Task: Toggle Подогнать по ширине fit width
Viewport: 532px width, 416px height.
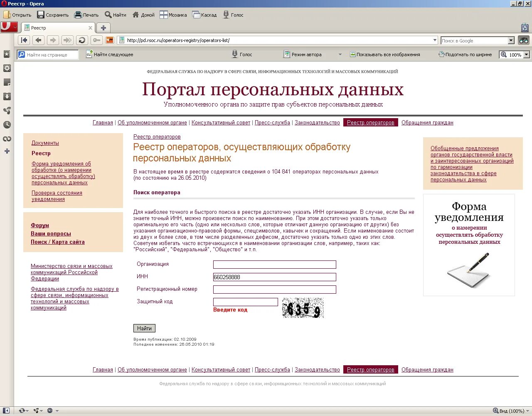Action: tap(465, 54)
